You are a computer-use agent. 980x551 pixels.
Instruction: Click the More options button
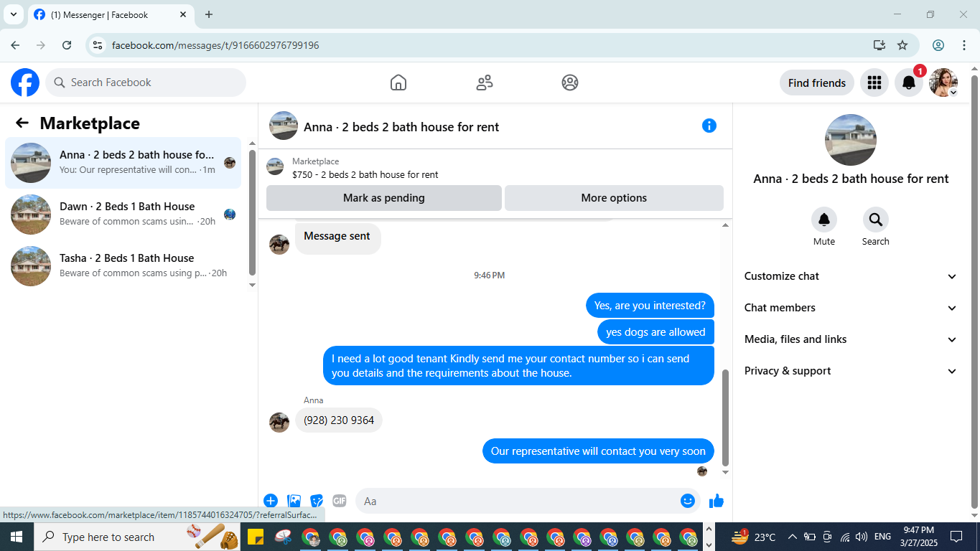coord(614,198)
